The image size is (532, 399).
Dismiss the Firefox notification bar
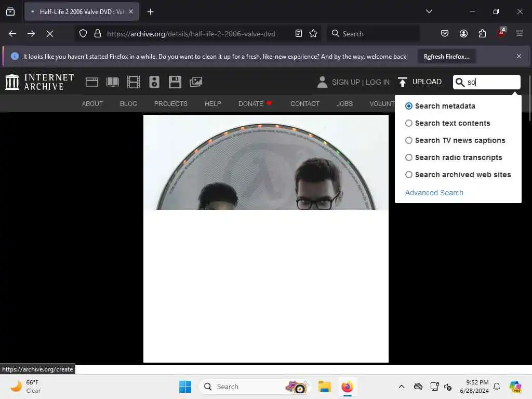(x=519, y=56)
